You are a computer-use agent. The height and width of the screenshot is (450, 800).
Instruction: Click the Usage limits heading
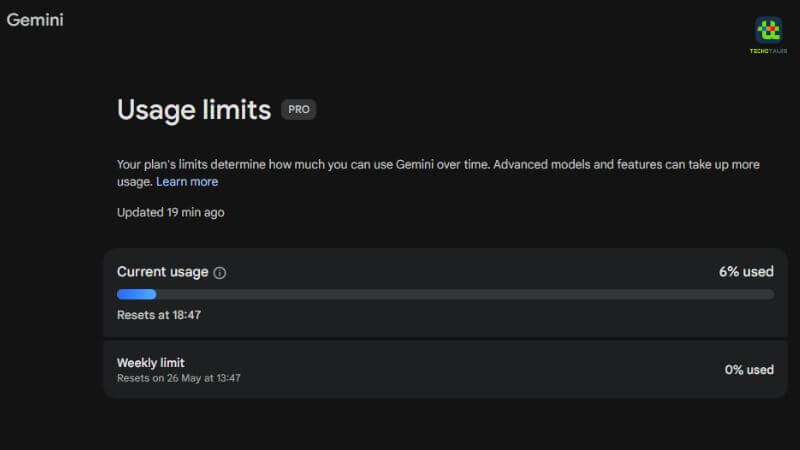pos(194,110)
